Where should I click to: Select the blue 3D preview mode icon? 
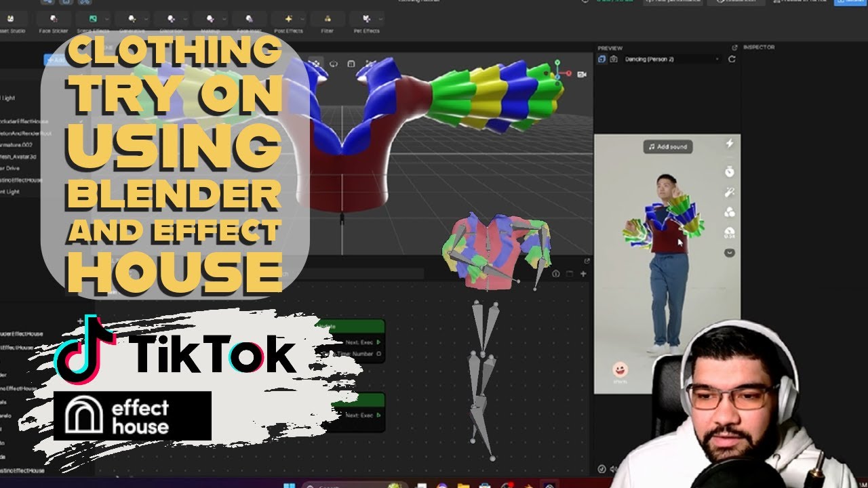point(602,60)
